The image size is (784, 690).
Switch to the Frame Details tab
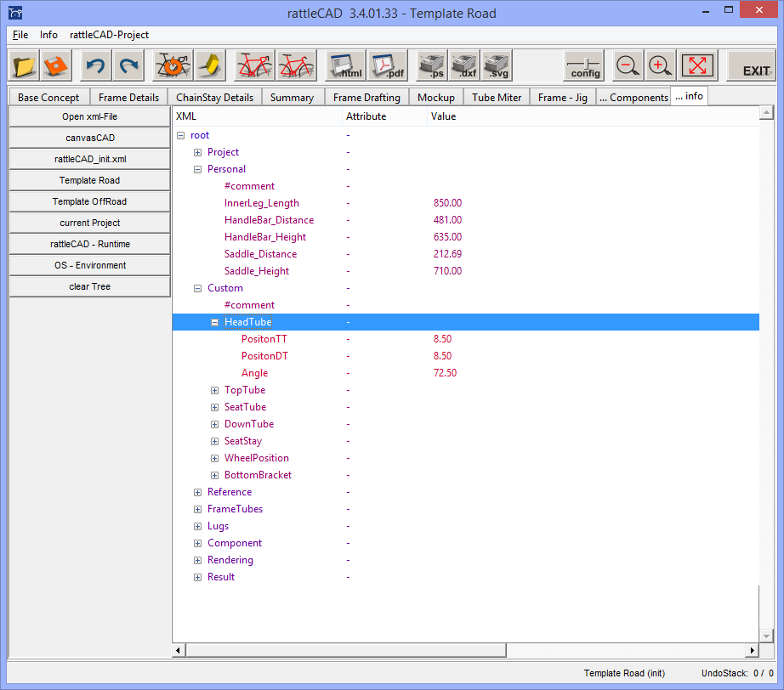click(x=128, y=98)
